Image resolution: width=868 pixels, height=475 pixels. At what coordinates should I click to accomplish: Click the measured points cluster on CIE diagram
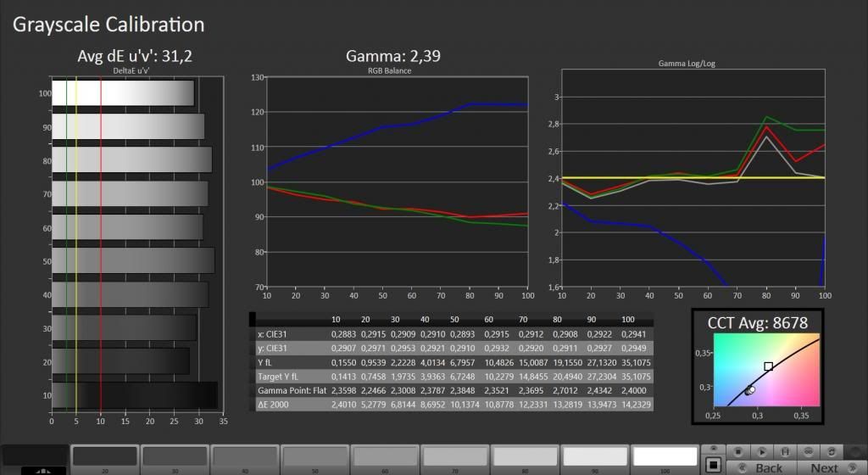click(x=749, y=390)
